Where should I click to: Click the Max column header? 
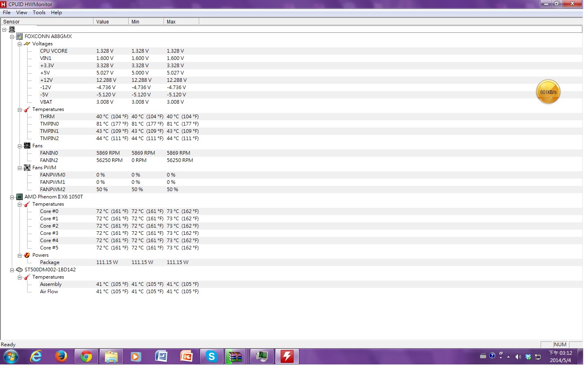181,21
